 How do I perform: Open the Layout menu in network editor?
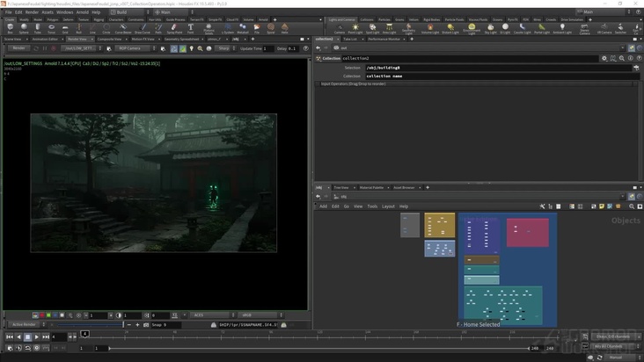(x=388, y=206)
